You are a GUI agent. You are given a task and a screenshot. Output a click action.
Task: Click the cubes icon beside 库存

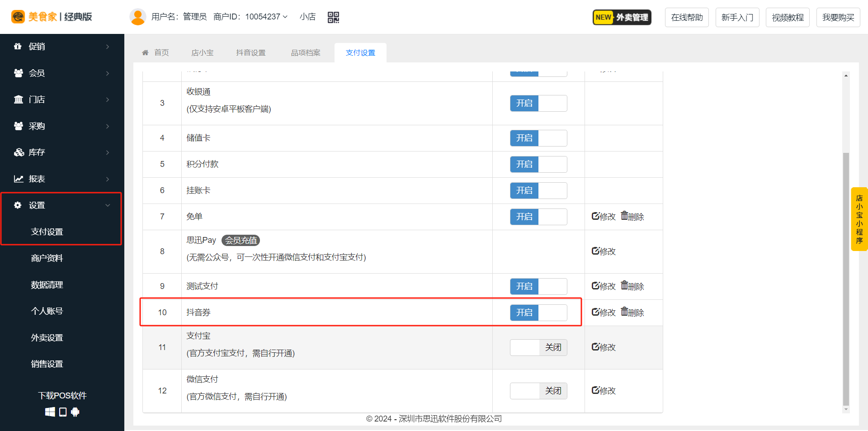[x=19, y=152]
